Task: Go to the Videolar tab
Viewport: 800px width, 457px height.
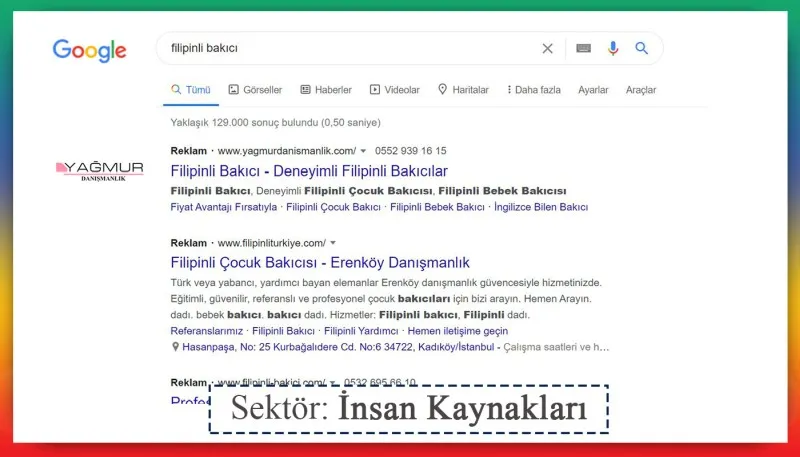Action: pos(394,90)
